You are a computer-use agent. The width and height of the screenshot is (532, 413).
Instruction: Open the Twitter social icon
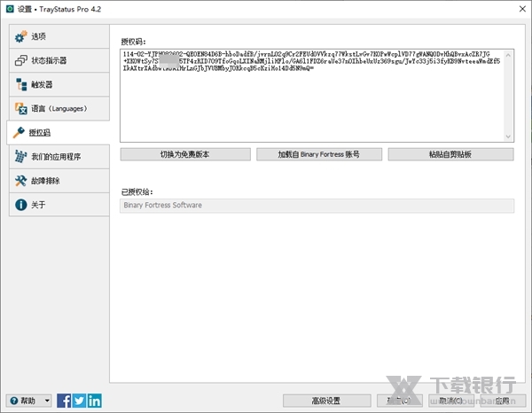[x=79, y=401]
